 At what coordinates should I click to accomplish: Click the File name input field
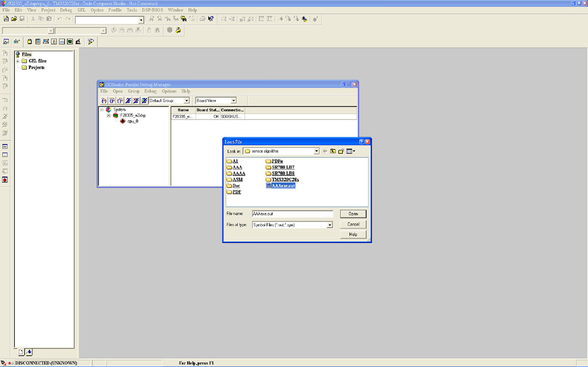292,214
